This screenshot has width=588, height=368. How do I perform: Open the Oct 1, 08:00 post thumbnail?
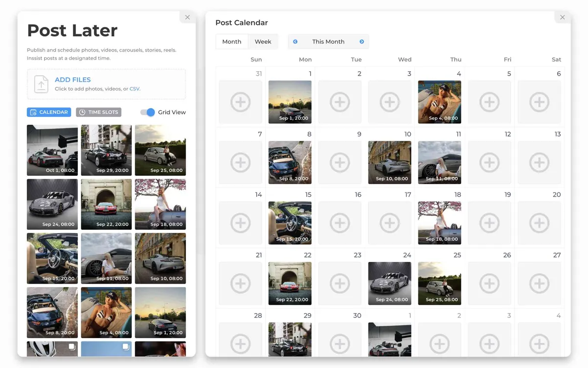click(x=52, y=150)
